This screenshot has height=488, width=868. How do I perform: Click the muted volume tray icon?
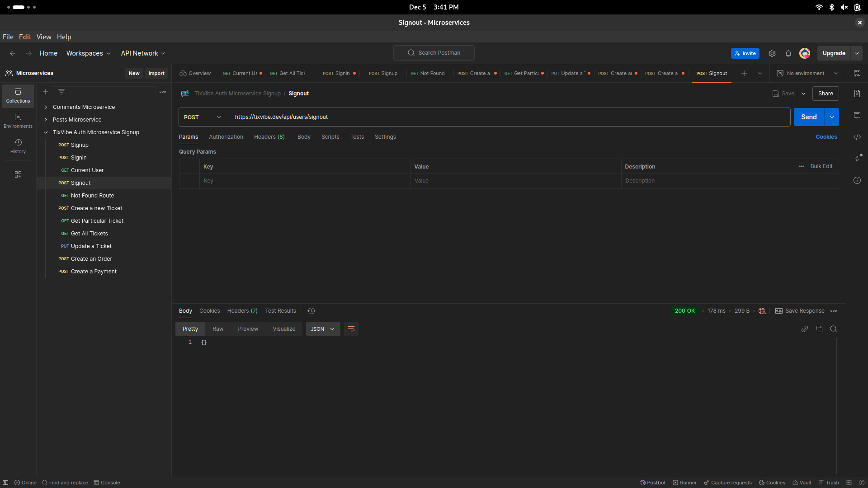844,7
